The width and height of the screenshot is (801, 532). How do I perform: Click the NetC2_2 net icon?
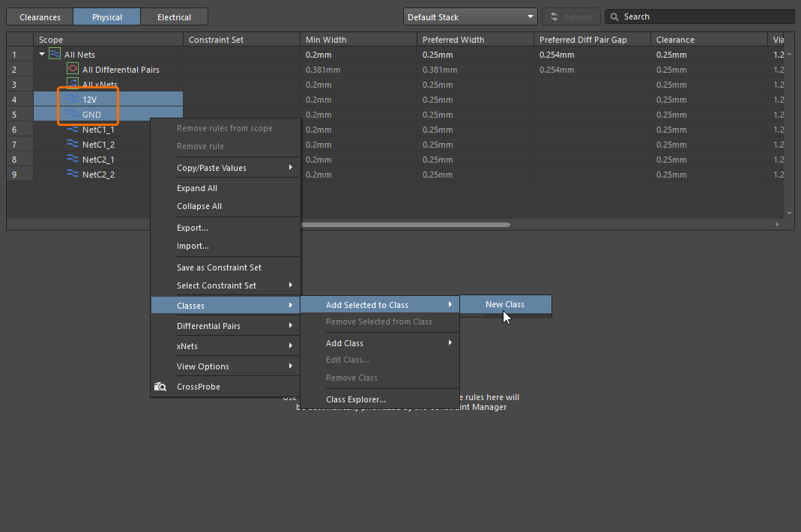73,174
